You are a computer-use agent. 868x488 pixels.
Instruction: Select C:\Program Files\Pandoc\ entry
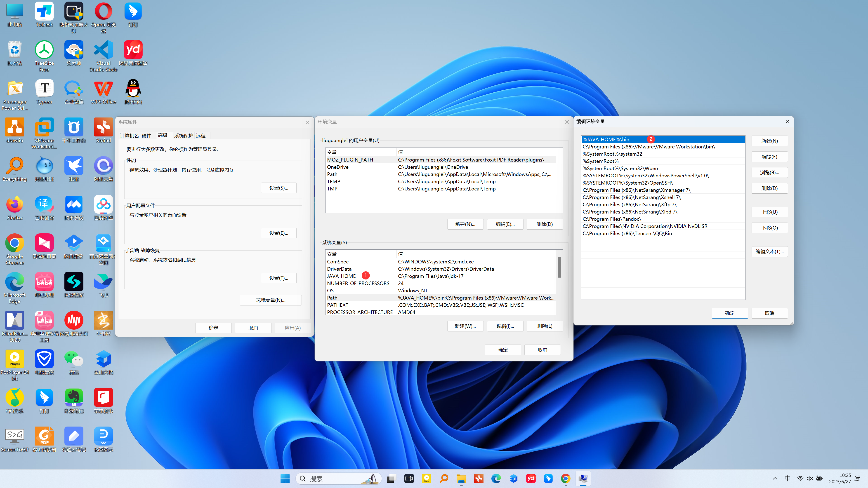tap(663, 219)
